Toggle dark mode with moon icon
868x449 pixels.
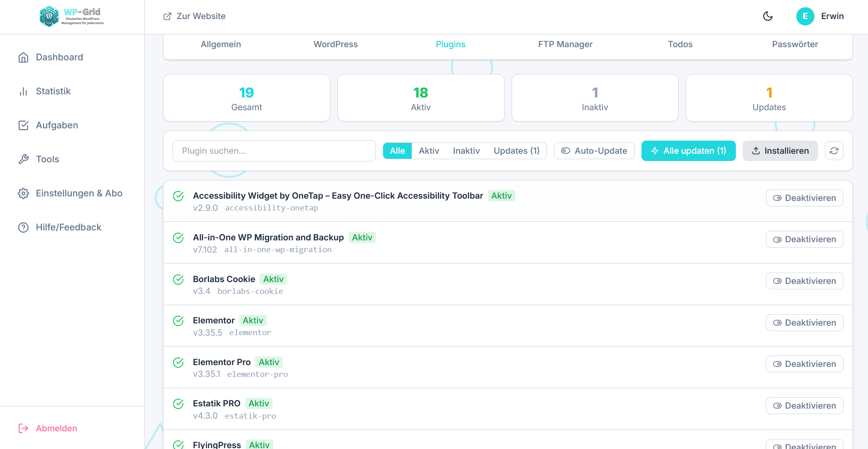point(768,16)
